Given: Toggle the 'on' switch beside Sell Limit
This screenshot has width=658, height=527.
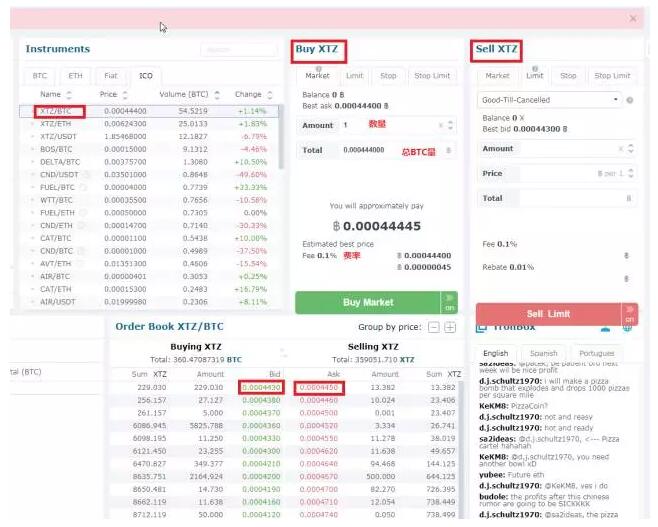Looking at the screenshot, I should [x=629, y=314].
